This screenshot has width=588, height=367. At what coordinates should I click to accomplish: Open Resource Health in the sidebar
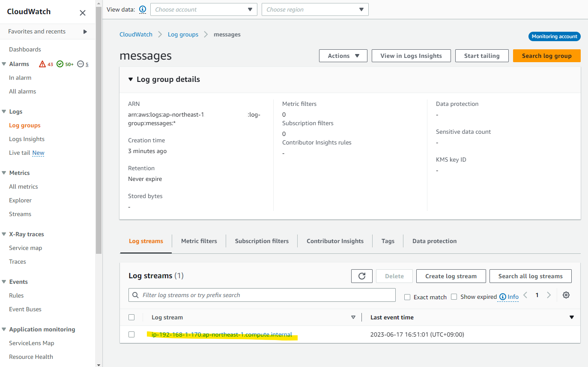tap(31, 357)
